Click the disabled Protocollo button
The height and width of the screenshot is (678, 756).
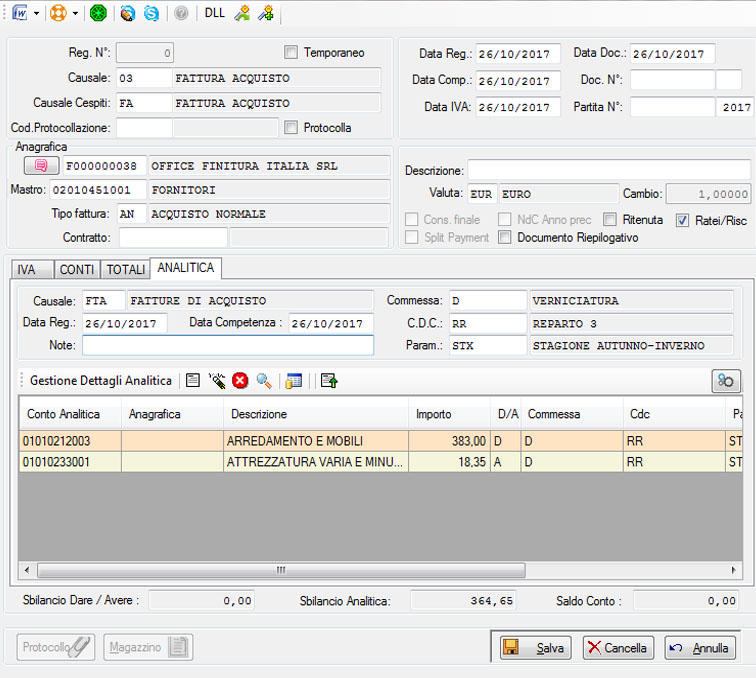pos(56,647)
